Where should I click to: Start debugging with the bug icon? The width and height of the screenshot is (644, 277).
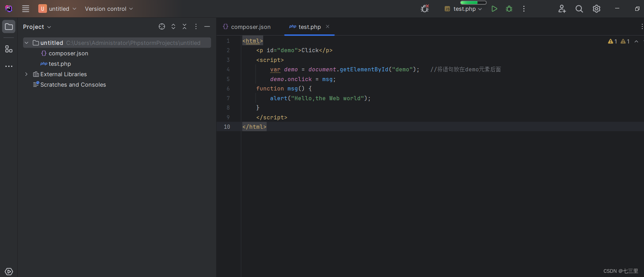click(509, 9)
